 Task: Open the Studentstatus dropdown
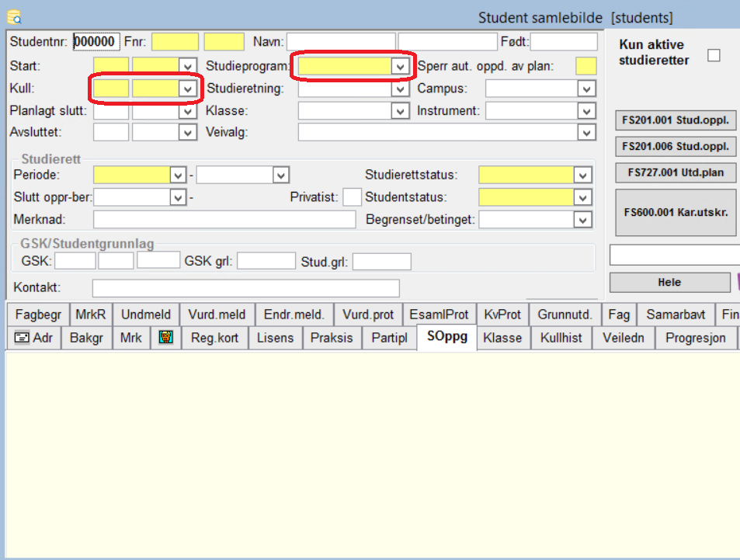[582, 197]
